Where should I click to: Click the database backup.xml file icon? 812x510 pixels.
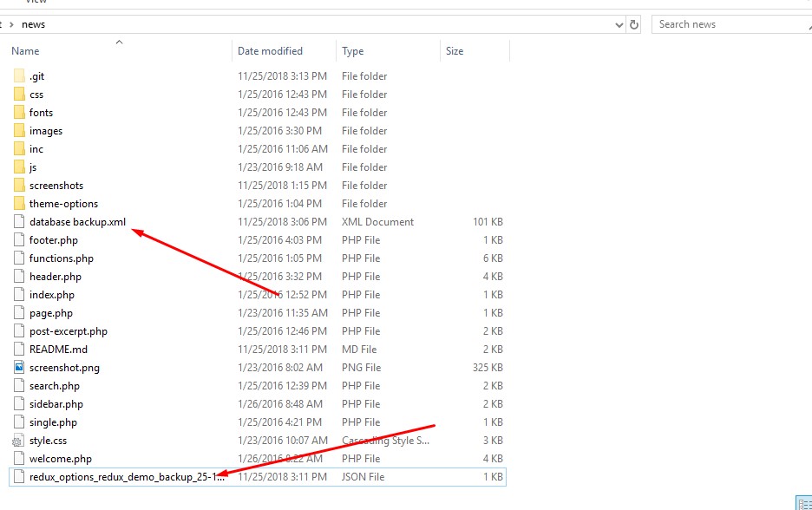tap(19, 221)
